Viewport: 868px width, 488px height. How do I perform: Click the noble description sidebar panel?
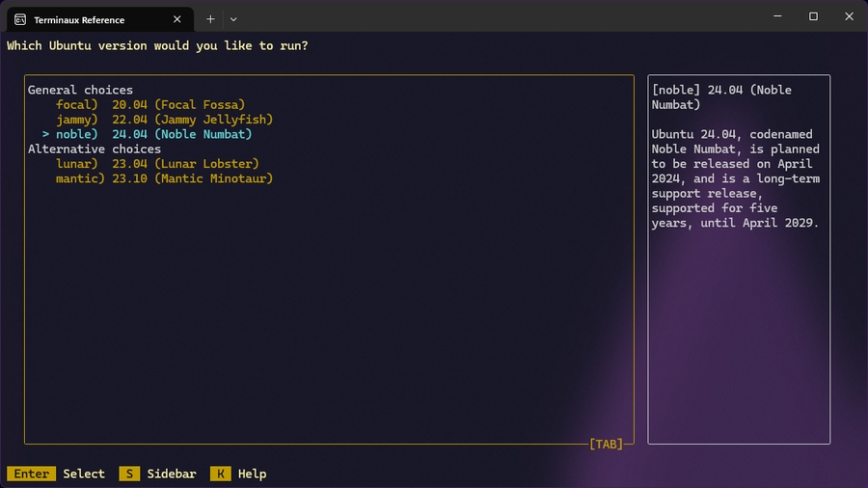[738, 258]
